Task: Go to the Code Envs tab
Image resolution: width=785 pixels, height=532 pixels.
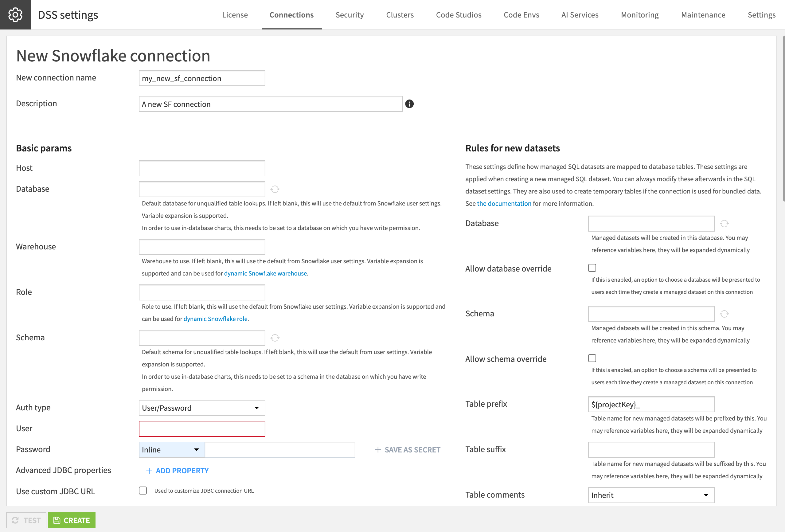Action: click(x=521, y=15)
